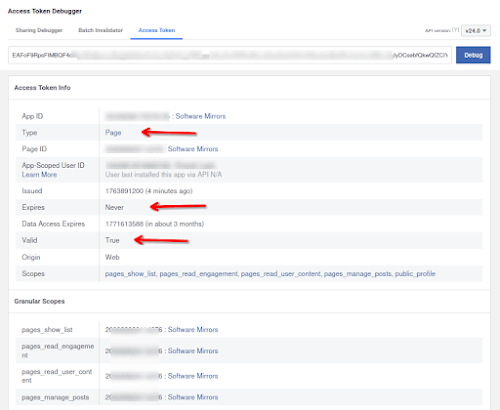Image resolution: width=500 pixels, height=410 pixels.
Task: Click the granular 'pages_read_user_content' row label
Action: click(57, 376)
